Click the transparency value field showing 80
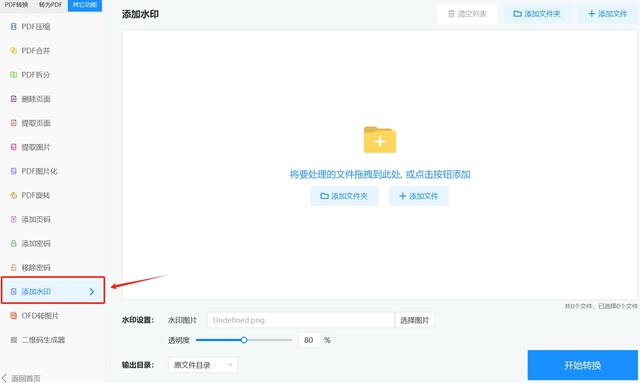The height and width of the screenshot is (383, 640). pos(309,340)
